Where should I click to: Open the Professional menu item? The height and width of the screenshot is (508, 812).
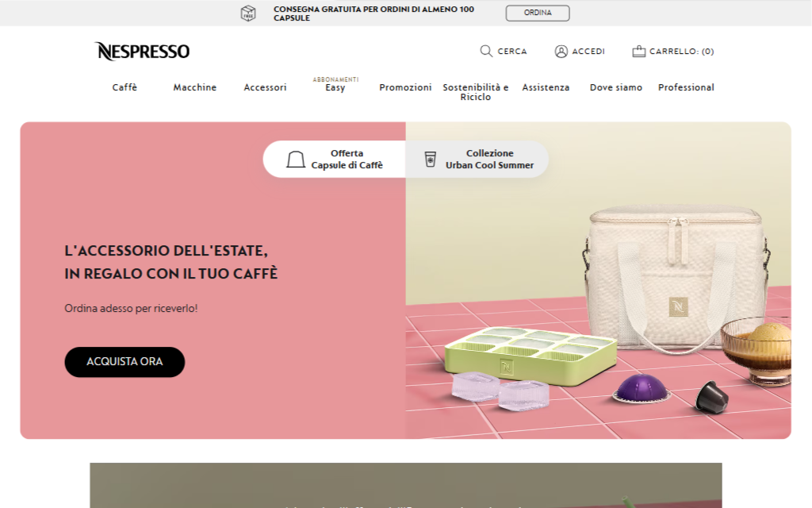pos(686,87)
